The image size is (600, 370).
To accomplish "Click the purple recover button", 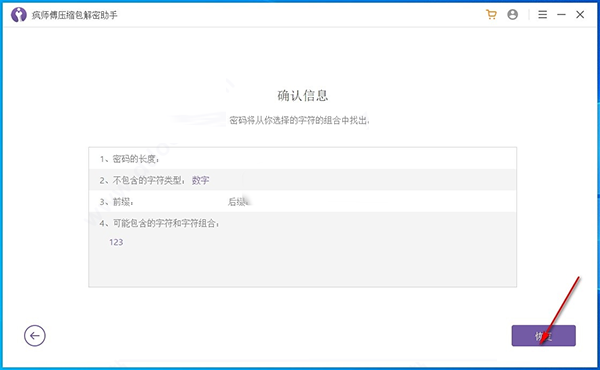I will point(543,336).
